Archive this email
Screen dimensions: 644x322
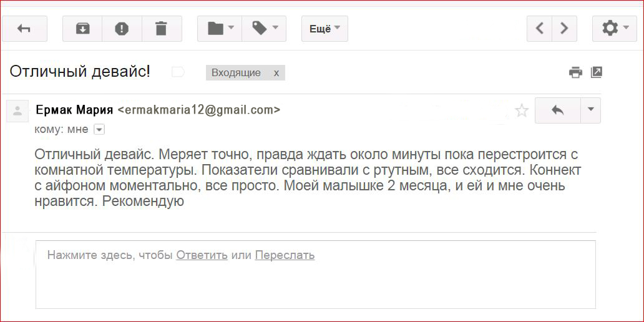pos(82,29)
